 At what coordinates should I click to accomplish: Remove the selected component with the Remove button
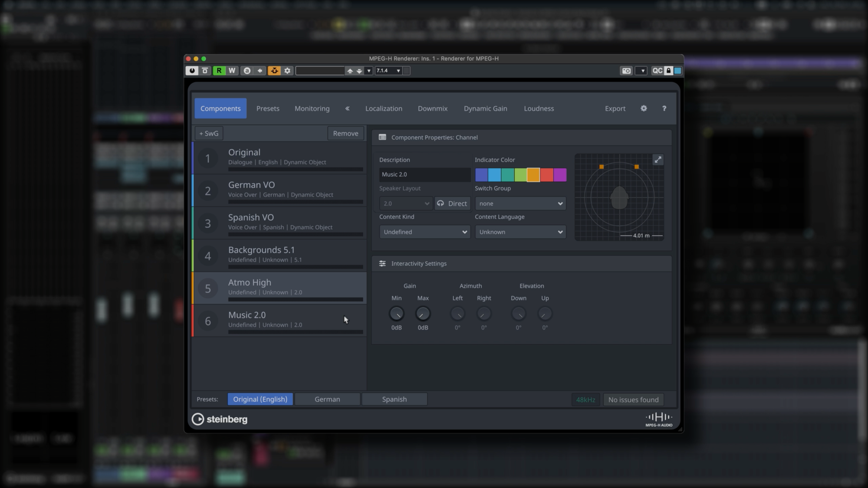click(345, 133)
